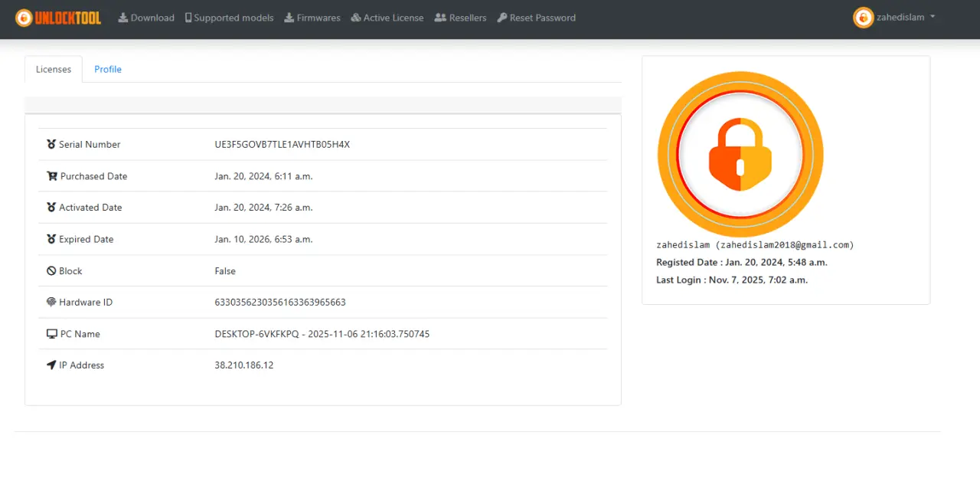
Task: Click the Block label
Action: click(x=70, y=271)
